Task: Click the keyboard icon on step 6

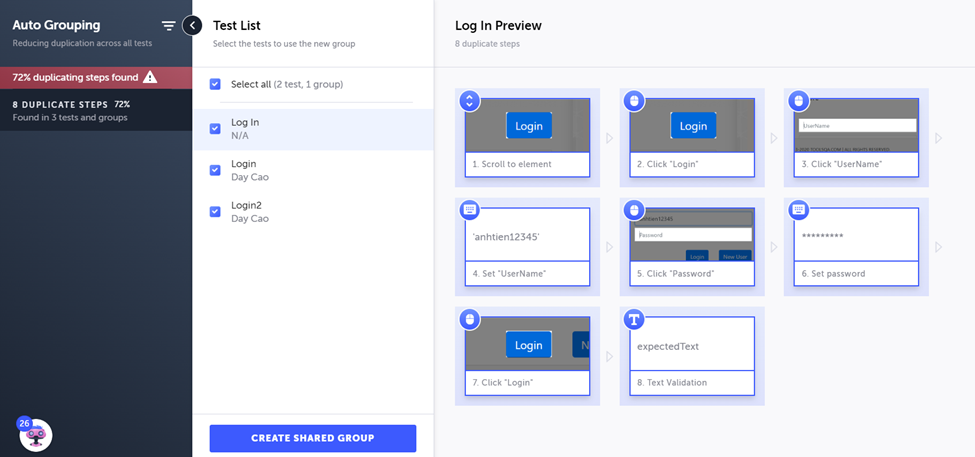Action: (798, 210)
